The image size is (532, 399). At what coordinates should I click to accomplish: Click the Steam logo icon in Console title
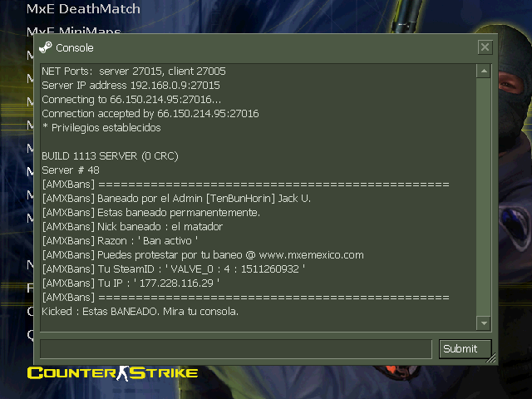(x=46, y=47)
